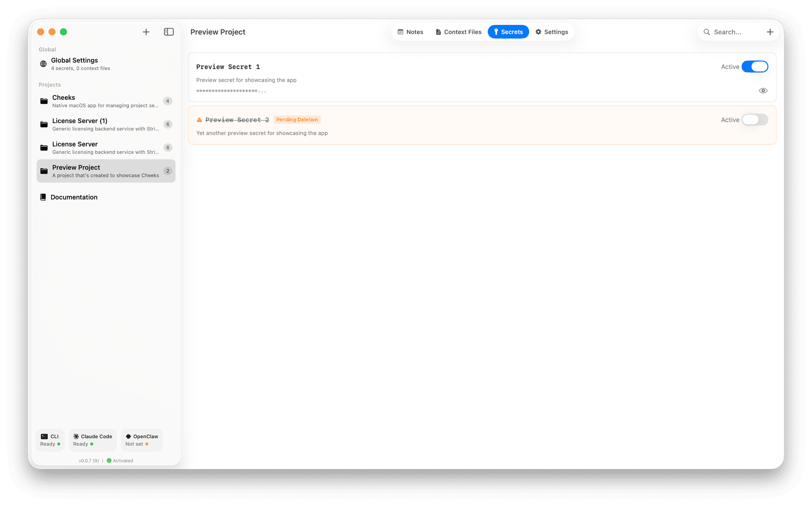Click the Pending Deletion badge

click(x=297, y=120)
